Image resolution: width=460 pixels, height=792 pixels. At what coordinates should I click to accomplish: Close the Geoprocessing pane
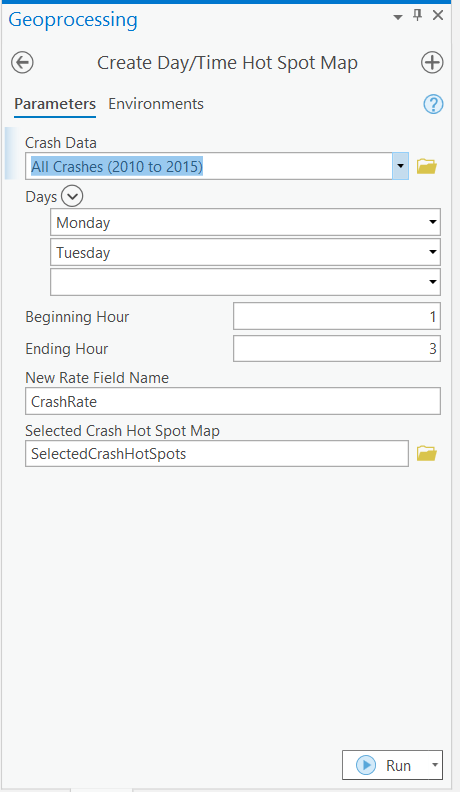438,16
